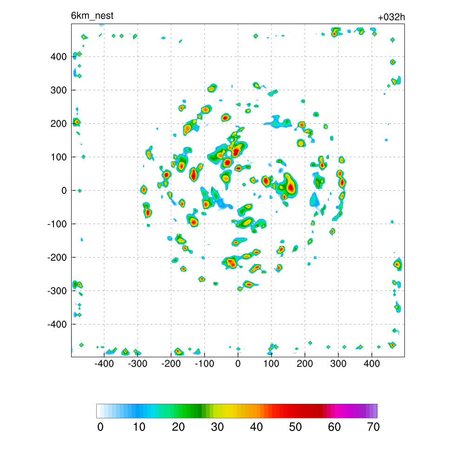Click the vertical axis tick label "100"
The height and width of the screenshot is (476, 476).
tap(59, 157)
